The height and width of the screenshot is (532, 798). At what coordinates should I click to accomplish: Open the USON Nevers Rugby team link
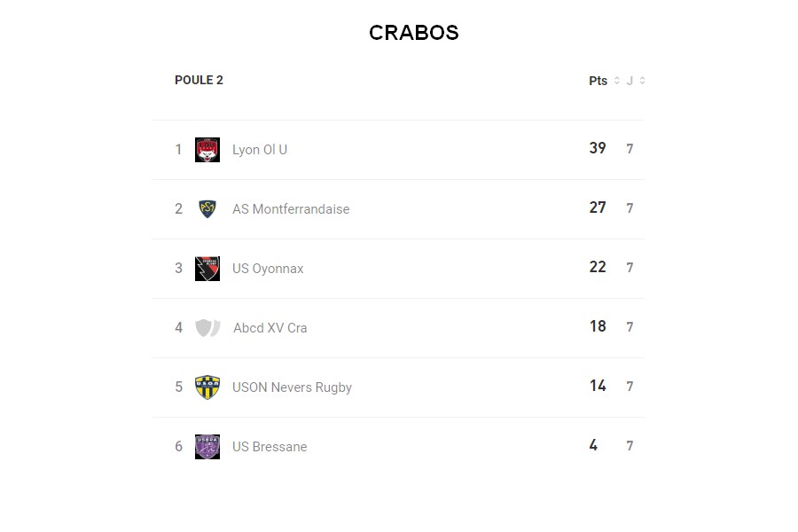click(x=292, y=387)
